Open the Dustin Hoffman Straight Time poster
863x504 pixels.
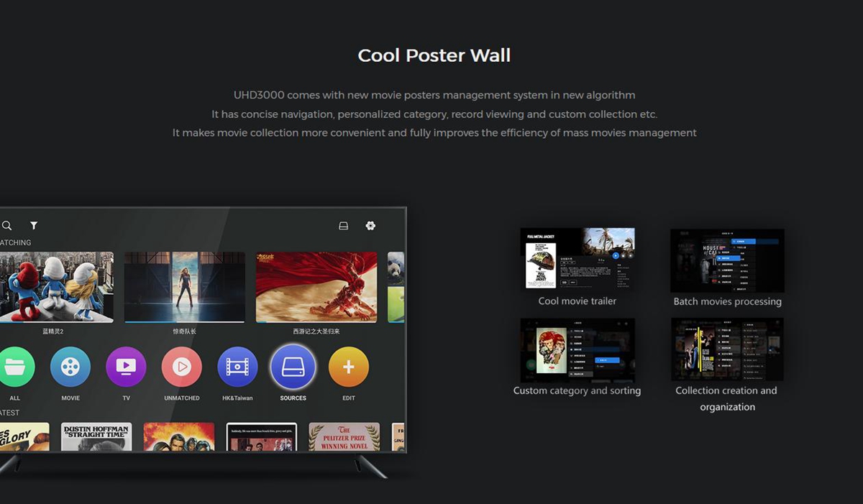tap(96, 436)
